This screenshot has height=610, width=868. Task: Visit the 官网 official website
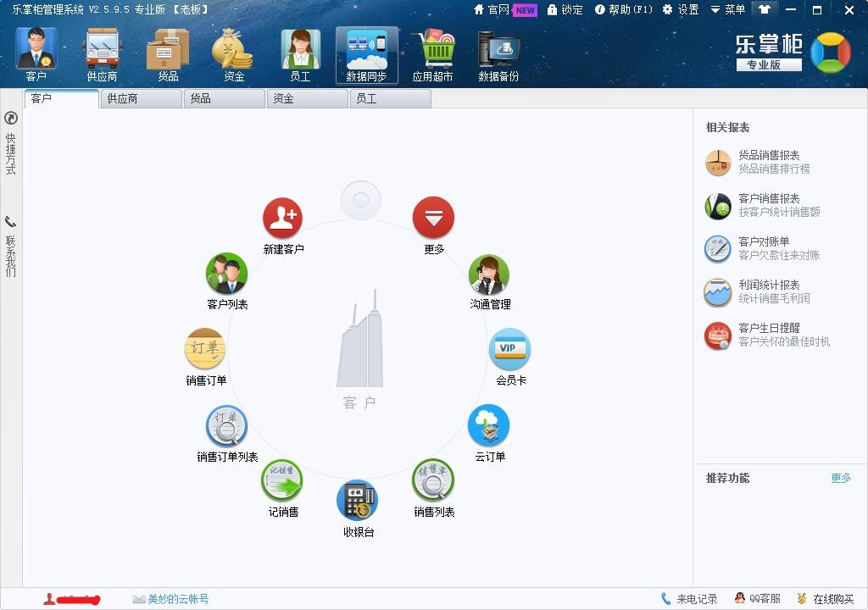[x=492, y=10]
